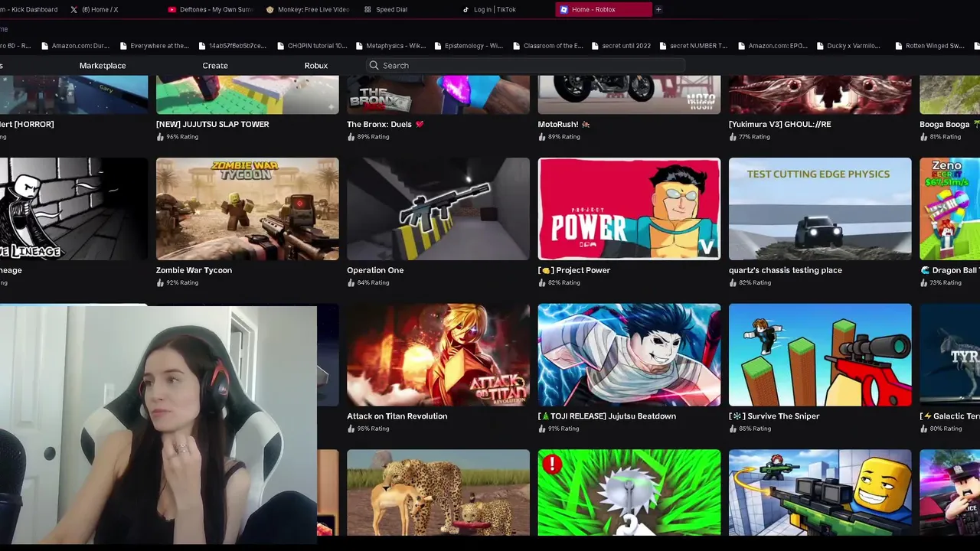Open Create in Roblox navigation
The height and width of the screenshot is (551, 980).
tap(215, 65)
